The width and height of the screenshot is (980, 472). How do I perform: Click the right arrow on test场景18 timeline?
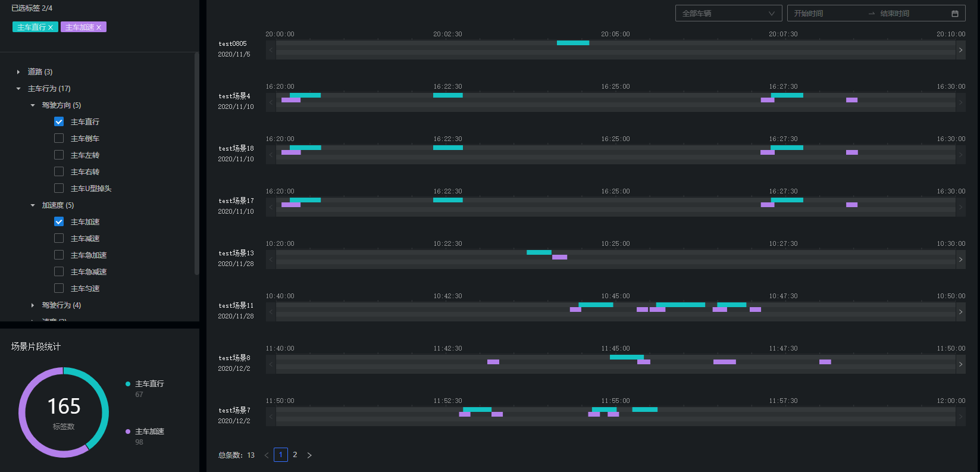(960, 155)
